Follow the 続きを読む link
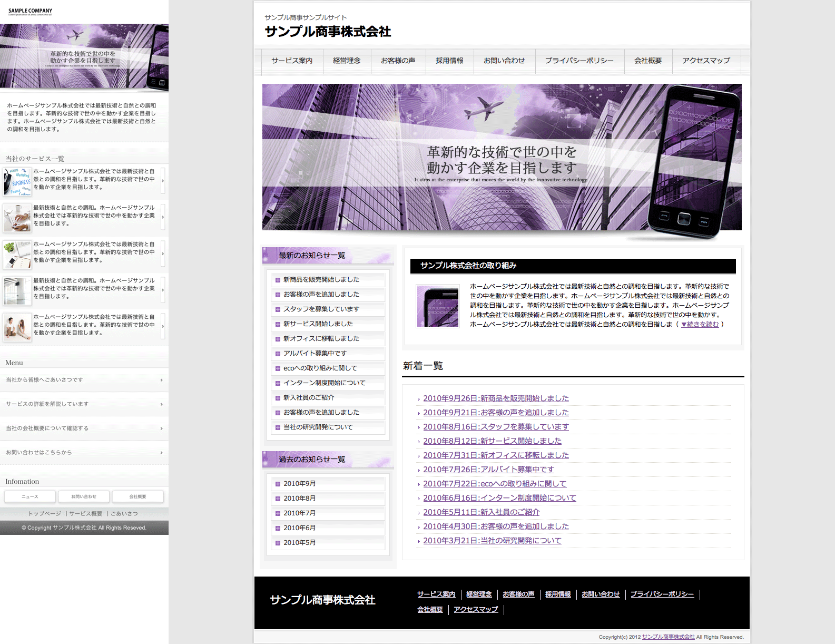835x644 pixels. (700, 325)
